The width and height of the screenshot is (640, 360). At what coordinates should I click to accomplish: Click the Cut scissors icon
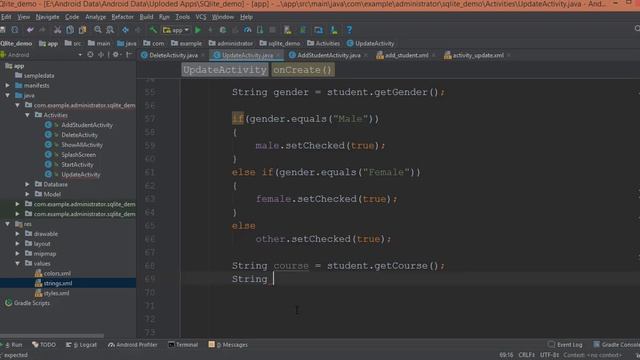click(x=57, y=30)
